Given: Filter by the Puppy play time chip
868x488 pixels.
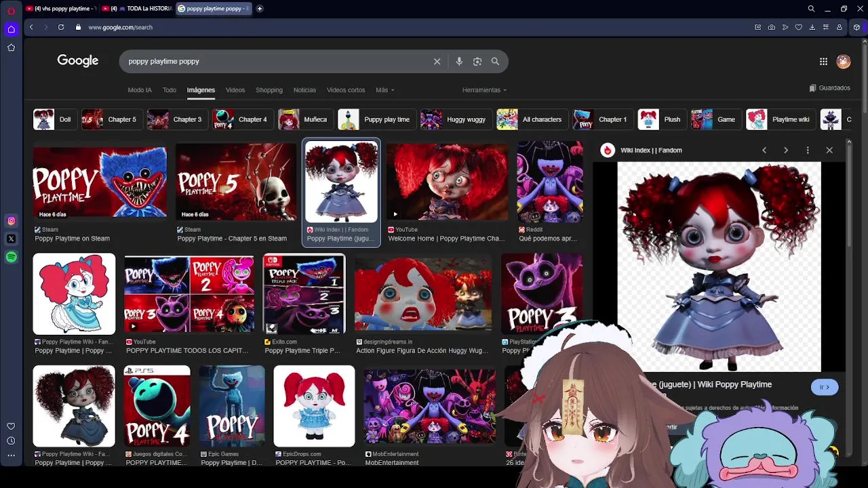Looking at the screenshot, I should pyautogui.click(x=376, y=119).
